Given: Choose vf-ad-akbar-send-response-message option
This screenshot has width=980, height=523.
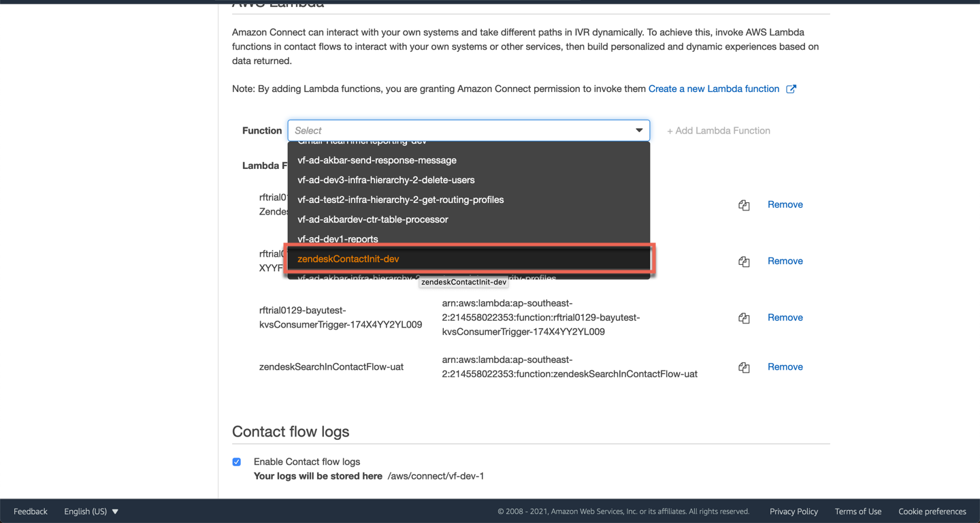Looking at the screenshot, I should click(377, 160).
